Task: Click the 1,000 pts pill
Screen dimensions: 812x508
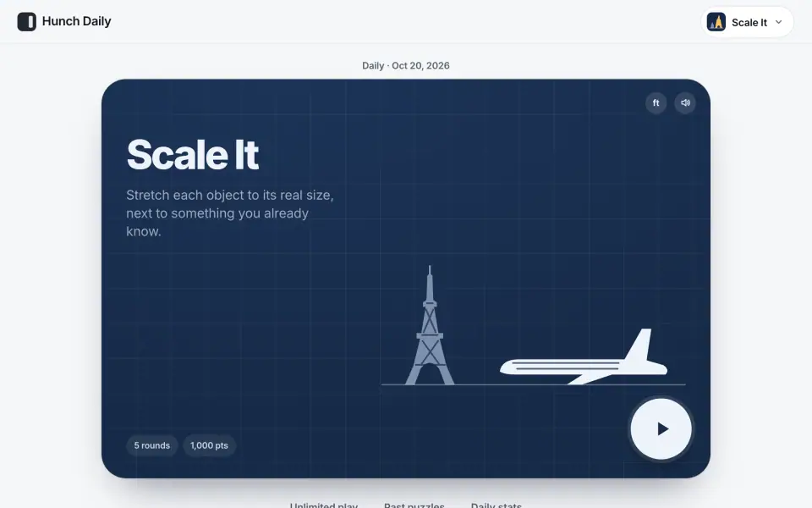Action: [x=209, y=445]
